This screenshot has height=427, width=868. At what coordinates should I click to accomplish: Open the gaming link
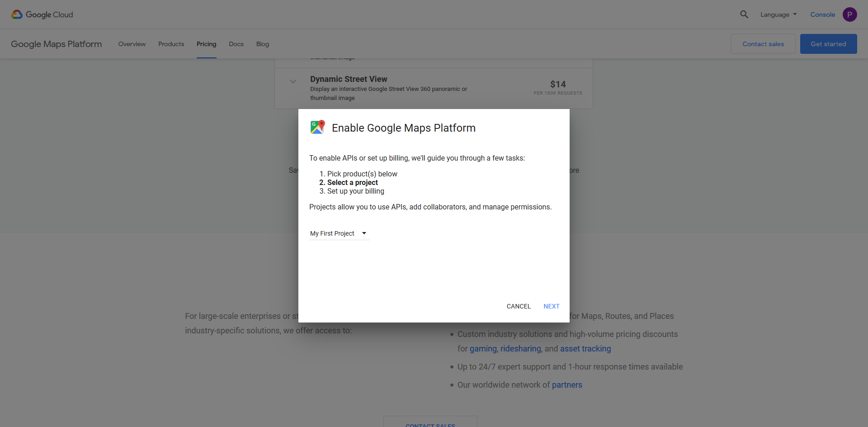point(483,349)
